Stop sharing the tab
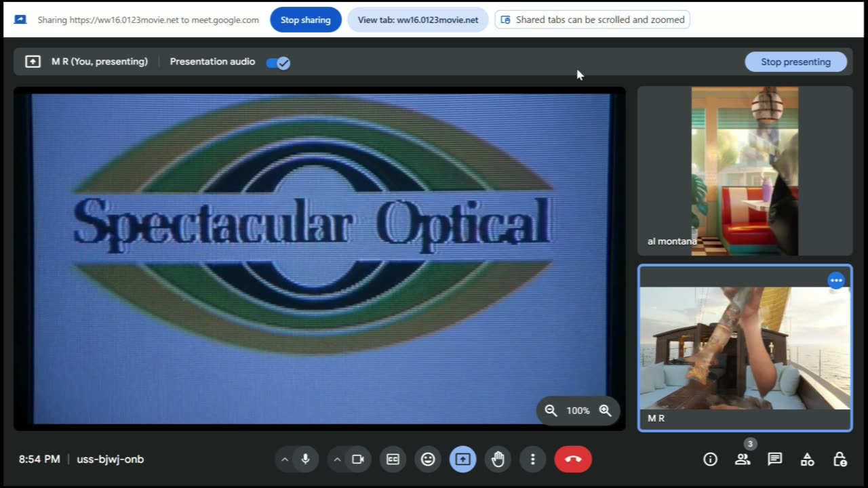 click(306, 20)
